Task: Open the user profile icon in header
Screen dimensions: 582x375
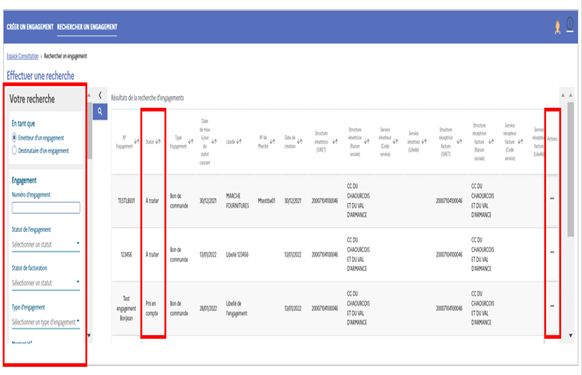Action: click(x=557, y=27)
